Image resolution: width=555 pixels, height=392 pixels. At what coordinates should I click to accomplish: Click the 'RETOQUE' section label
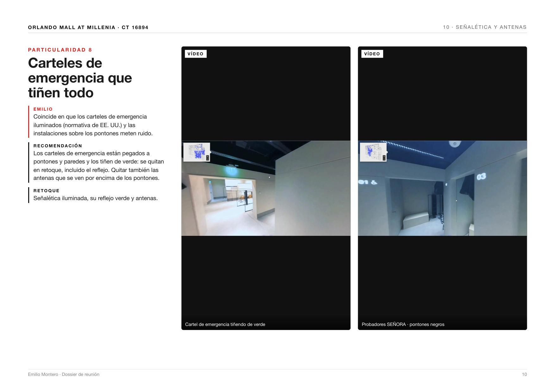tap(47, 191)
